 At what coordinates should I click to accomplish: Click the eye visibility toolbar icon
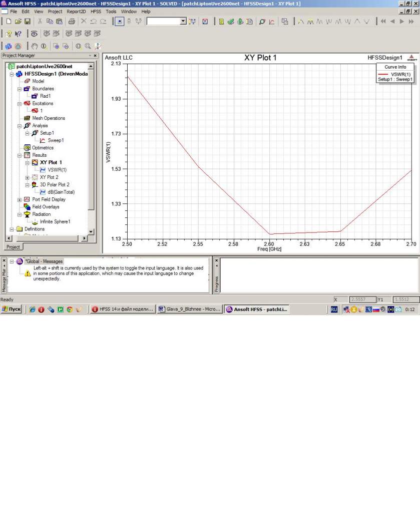pos(34,34)
